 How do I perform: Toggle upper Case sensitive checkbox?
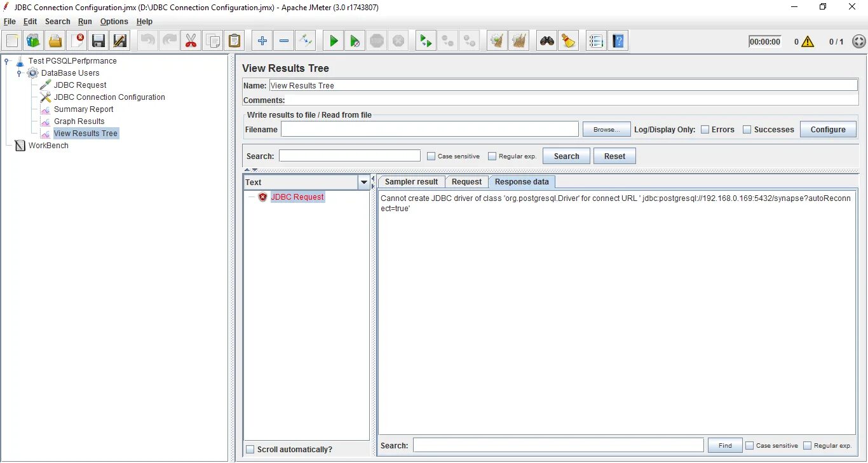pos(431,156)
